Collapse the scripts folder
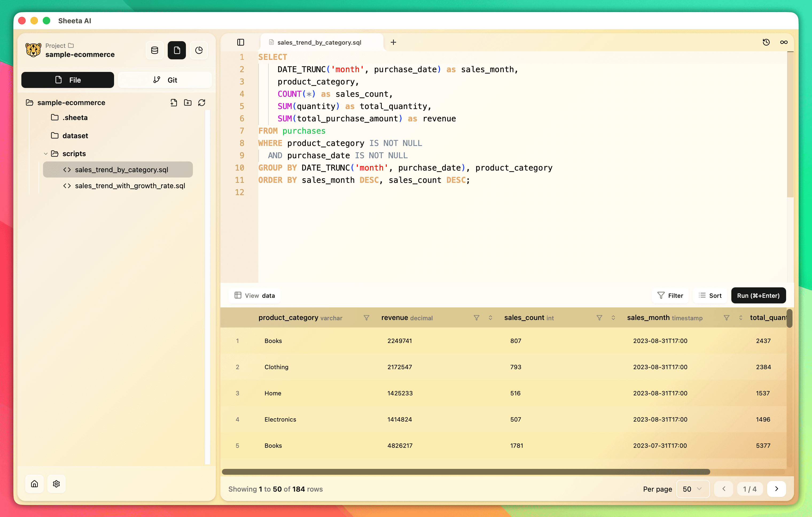This screenshot has height=517, width=812. click(46, 153)
